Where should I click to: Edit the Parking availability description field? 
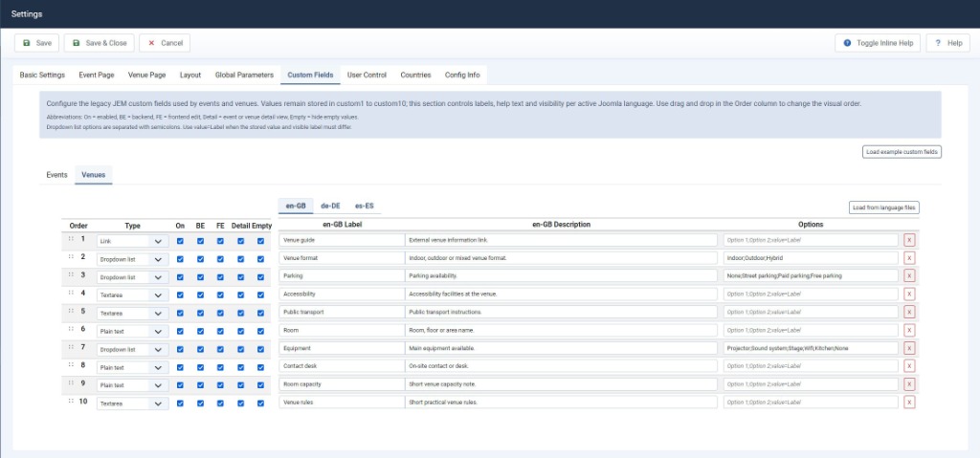point(561,275)
